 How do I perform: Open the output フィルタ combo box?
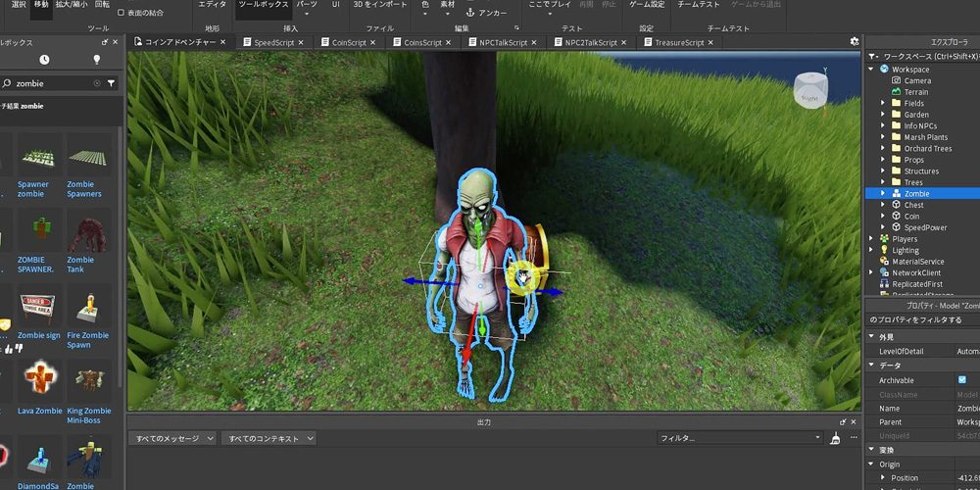[740, 438]
